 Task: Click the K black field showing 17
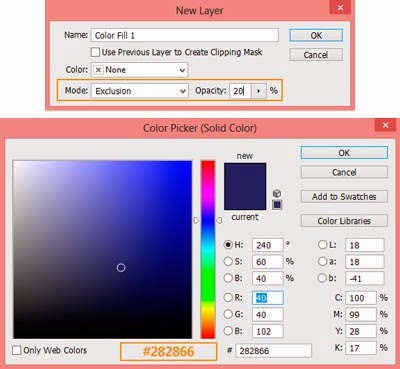pyautogui.click(x=361, y=348)
